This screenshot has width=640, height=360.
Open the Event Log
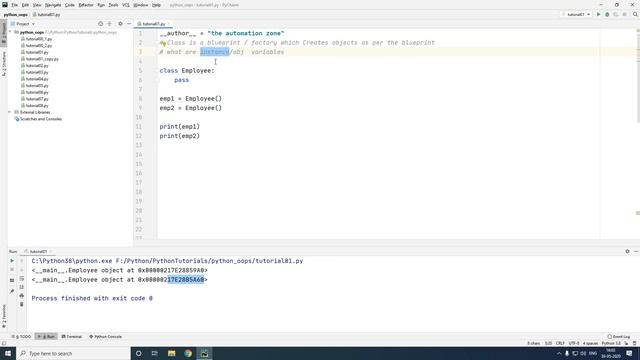[618, 337]
